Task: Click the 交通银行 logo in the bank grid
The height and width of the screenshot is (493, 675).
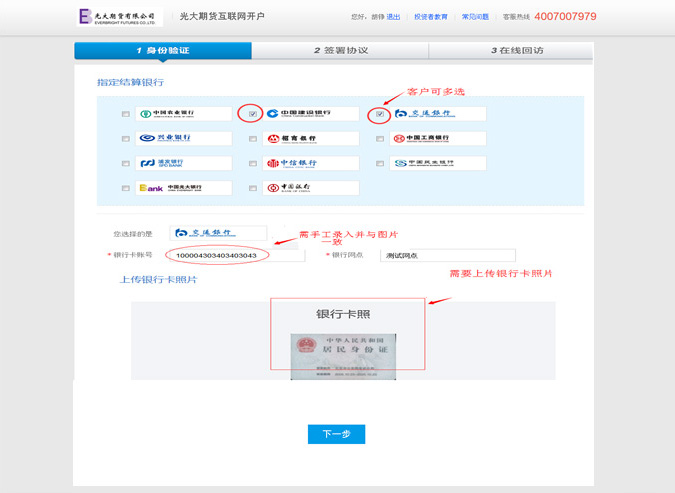Action: (438, 114)
